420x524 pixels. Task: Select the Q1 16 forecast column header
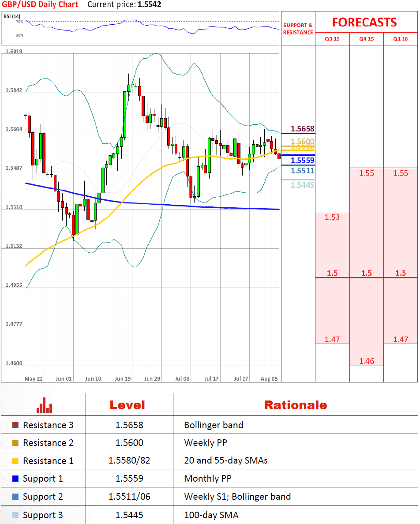tap(401, 39)
